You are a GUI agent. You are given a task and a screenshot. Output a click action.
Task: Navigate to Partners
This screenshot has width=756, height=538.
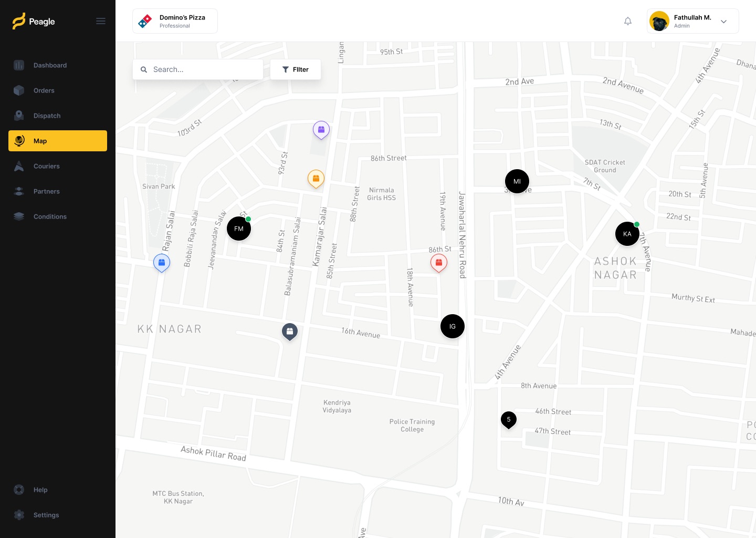click(58, 191)
